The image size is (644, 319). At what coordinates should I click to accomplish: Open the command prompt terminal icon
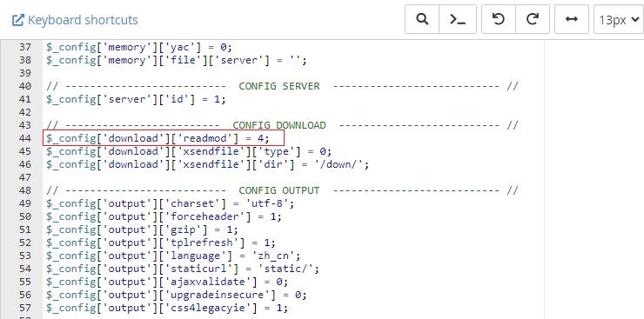[x=458, y=19]
